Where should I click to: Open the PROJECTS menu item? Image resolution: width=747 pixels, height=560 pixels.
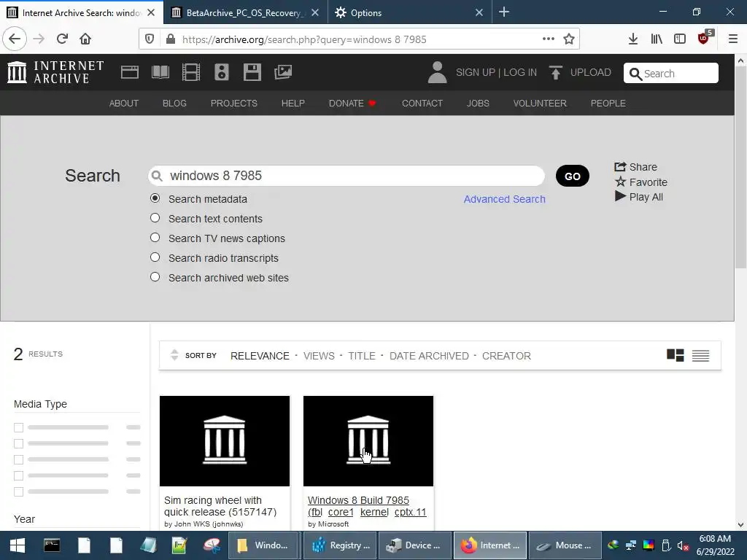click(x=234, y=104)
